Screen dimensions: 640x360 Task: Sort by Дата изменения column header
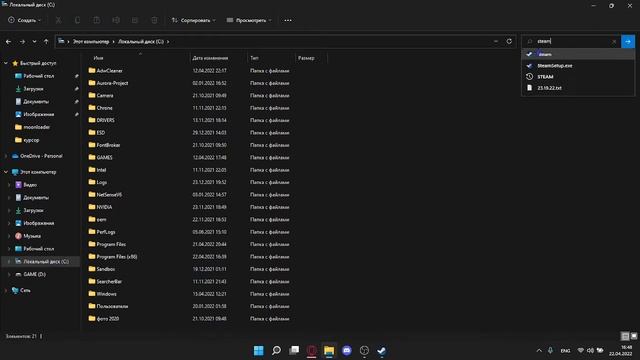coord(210,58)
